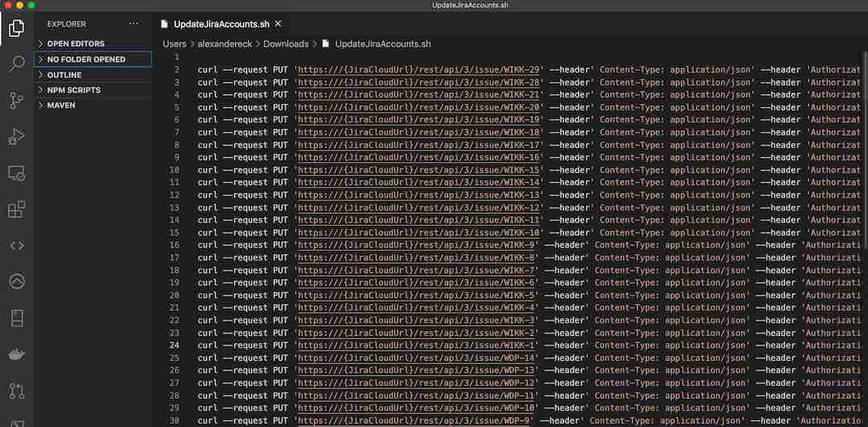Screen dimensions: 868x427
Task: Open the Remote Explorer icon
Action: 17,174
